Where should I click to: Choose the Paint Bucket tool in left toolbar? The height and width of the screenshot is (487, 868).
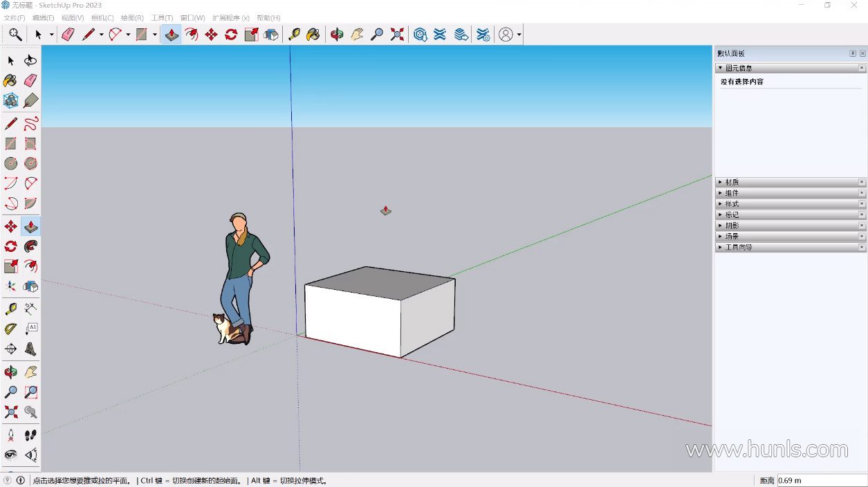click(11, 81)
